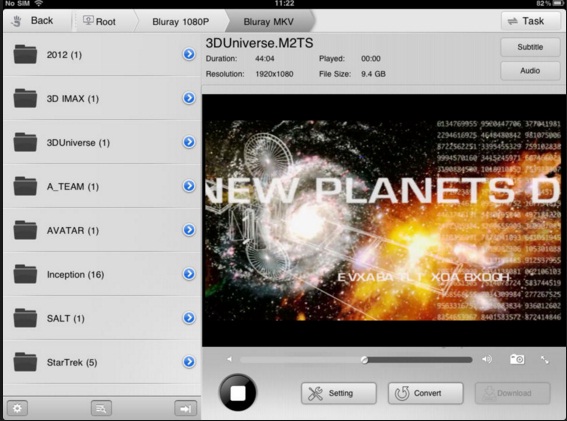Open the Subtitle options
Viewport: 567px width, 421px height.
pyautogui.click(x=530, y=47)
